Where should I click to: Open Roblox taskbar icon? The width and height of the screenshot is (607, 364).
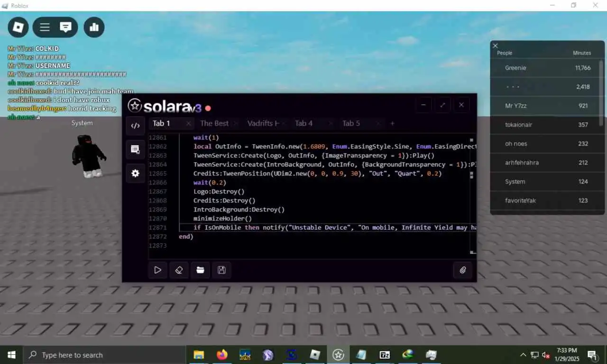click(315, 355)
